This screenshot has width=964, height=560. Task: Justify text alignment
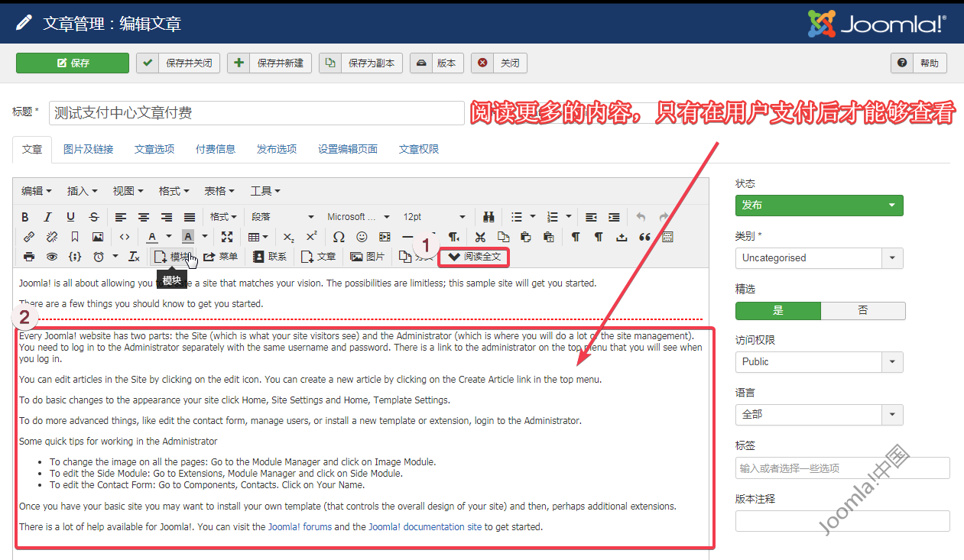(x=190, y=217)
